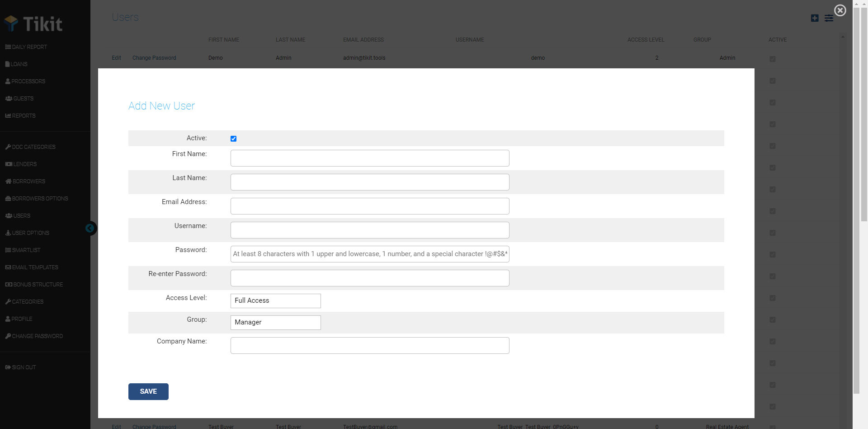
Task: Open the Processors section
Action: point(28,81)
